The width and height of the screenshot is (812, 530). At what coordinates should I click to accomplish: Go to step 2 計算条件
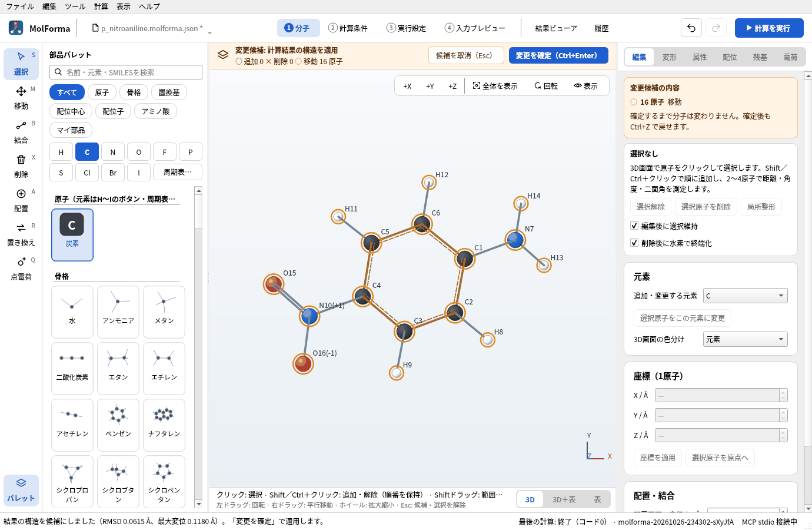click(x=348, y=28)
